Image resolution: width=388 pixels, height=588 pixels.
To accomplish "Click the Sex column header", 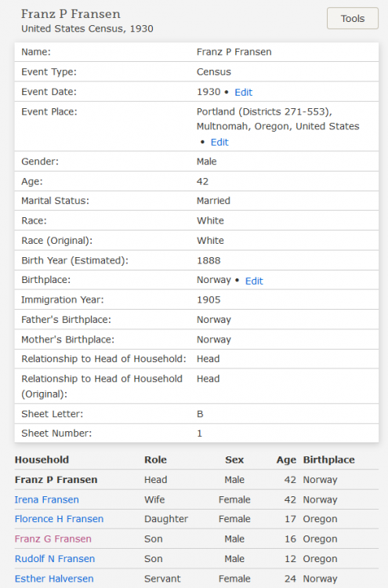I will click(234, 459).
